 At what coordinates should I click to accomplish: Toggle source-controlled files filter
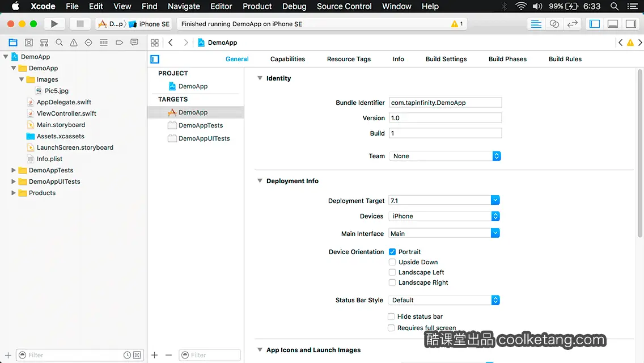click(137, 355)
